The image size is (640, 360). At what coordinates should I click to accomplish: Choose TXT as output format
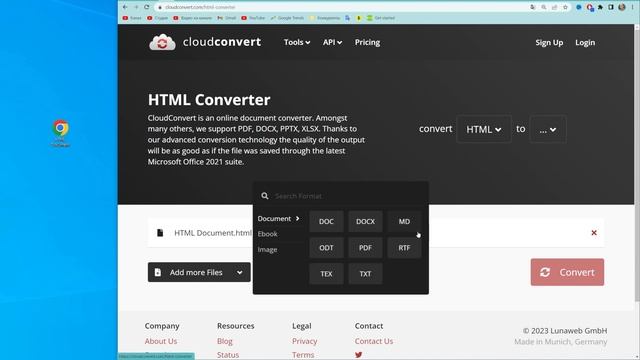tap(365, 274)
